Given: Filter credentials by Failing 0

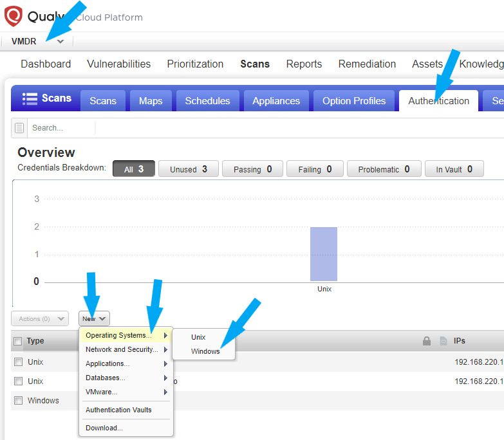Looking at the screenshot, I should click(315, 169).
